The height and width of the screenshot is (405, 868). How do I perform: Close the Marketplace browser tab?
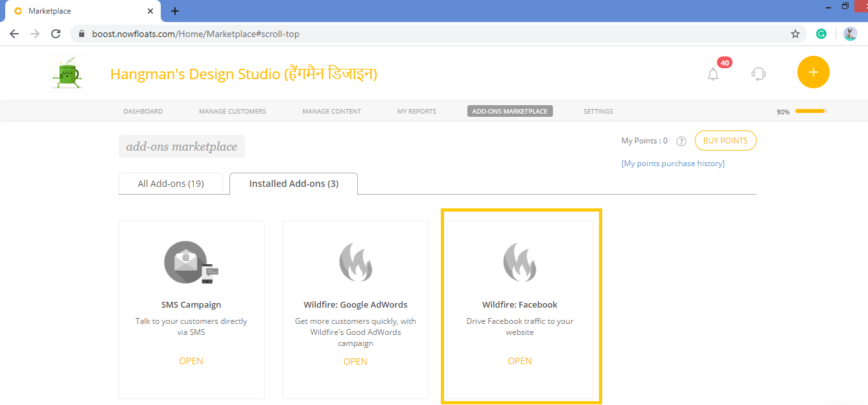click(x=151, y=11)
